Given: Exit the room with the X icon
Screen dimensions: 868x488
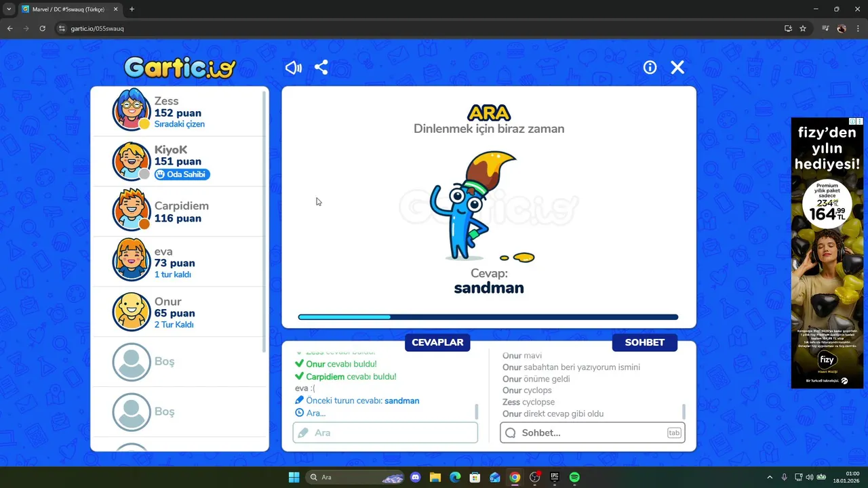Looking at the screenshot, I should click(677, 67).
